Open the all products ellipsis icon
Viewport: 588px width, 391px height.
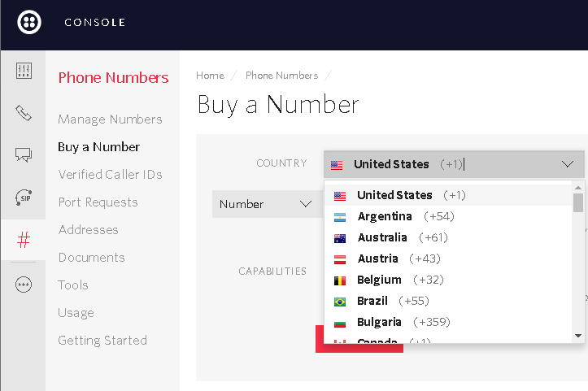24,285
